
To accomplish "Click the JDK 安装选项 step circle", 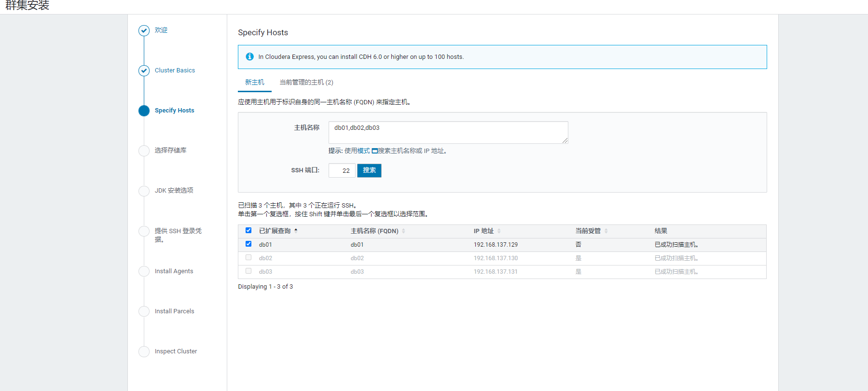I will point(144,191).
